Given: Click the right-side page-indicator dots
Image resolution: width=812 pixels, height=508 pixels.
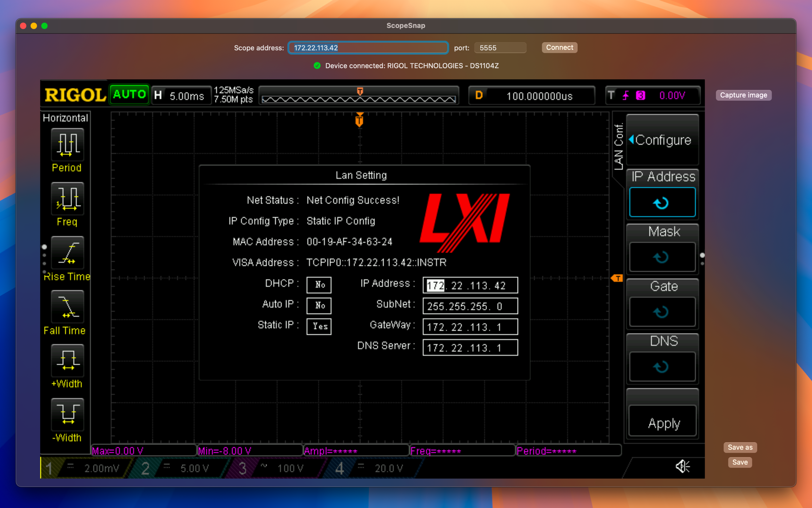Looking at the screenshot, I should (702, 259).
